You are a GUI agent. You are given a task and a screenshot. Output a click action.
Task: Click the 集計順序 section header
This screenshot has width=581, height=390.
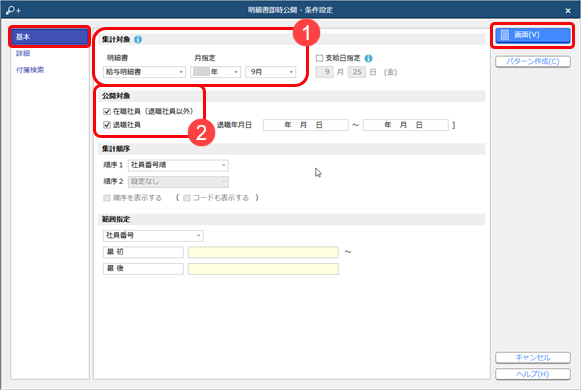click(x=292, y=149)
